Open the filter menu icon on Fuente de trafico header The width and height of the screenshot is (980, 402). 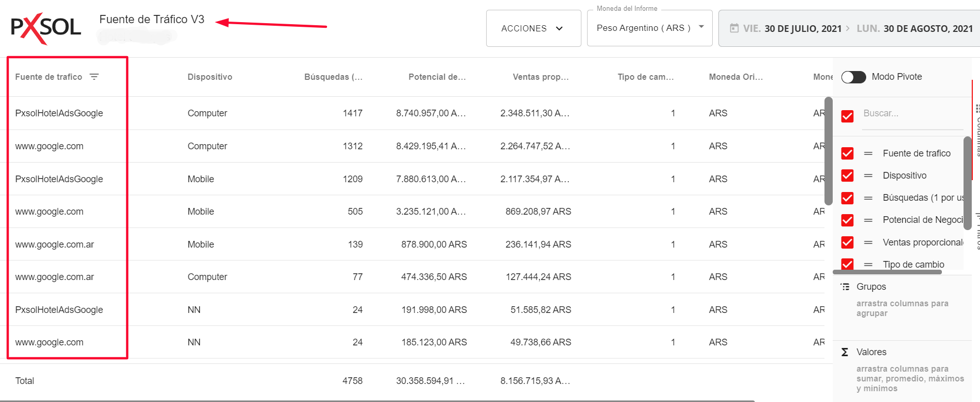tap(94, 77)
